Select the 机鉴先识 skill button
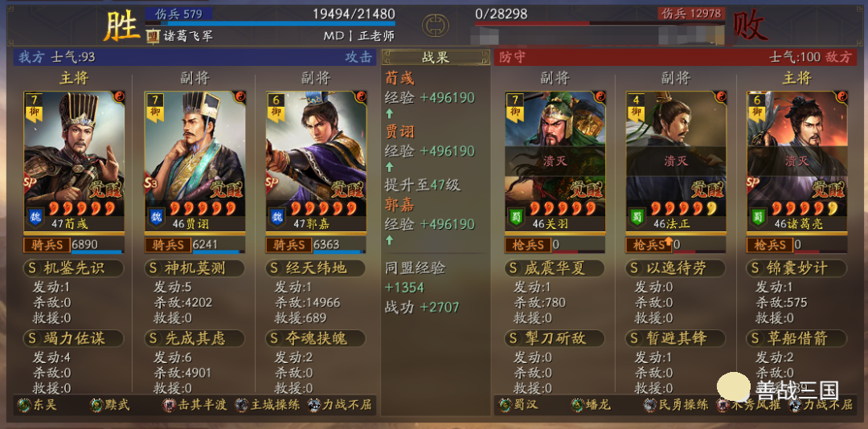868x429 pixels. pyautogui.click(x=74, y=268)
